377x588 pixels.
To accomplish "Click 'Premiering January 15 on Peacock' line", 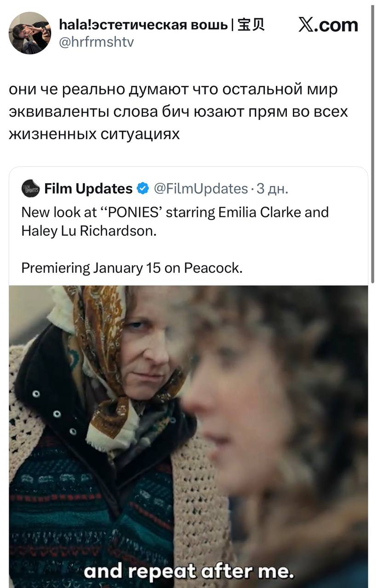I will 131,267.
